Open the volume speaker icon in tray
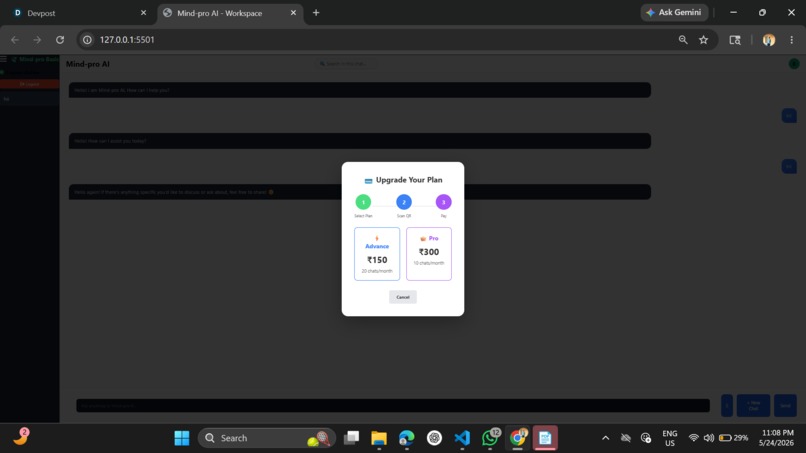This screenshot has width=806, height=453. coord(709,438)
